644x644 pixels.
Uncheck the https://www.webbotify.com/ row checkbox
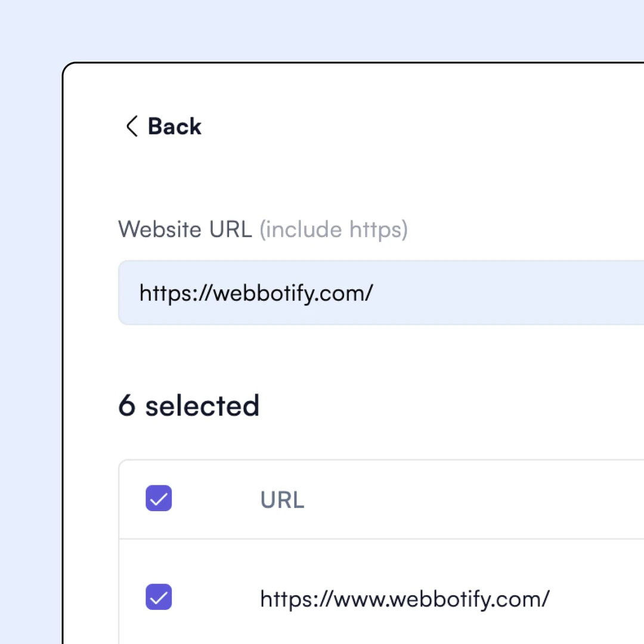[x=159, y=597]
